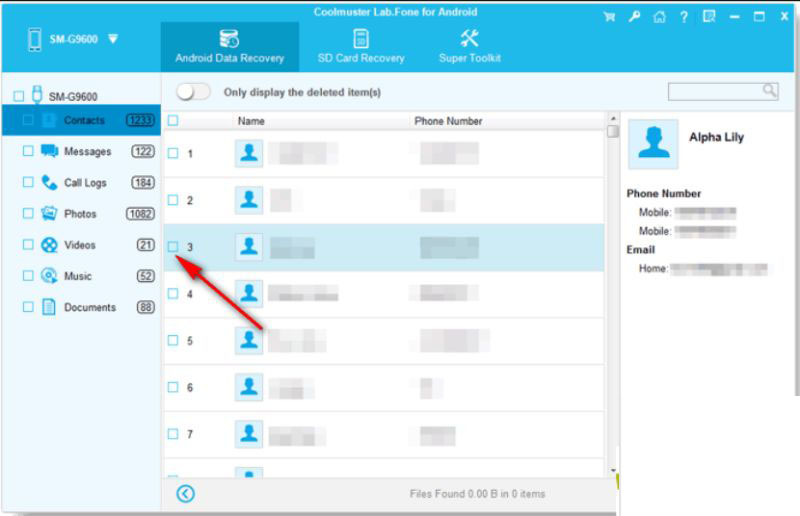Click the contact avatar in row 7
Image resolution: width=800 pixels, height=516 pixels.
pos(249,434)
